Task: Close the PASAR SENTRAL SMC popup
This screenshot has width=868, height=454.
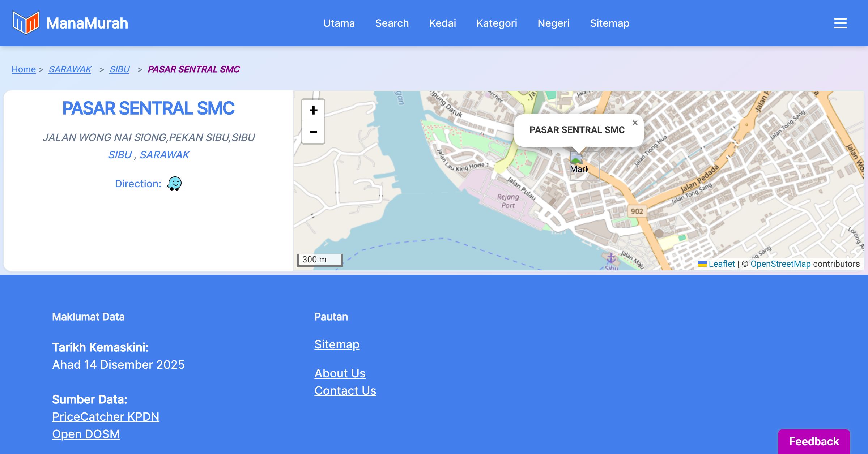Action: point(635,123)
